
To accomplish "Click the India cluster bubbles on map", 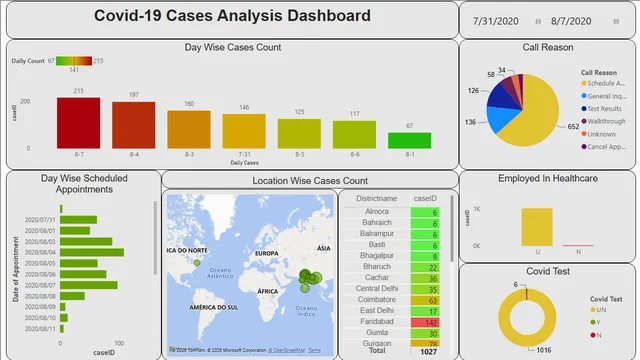I will click(x=310, y=277).
